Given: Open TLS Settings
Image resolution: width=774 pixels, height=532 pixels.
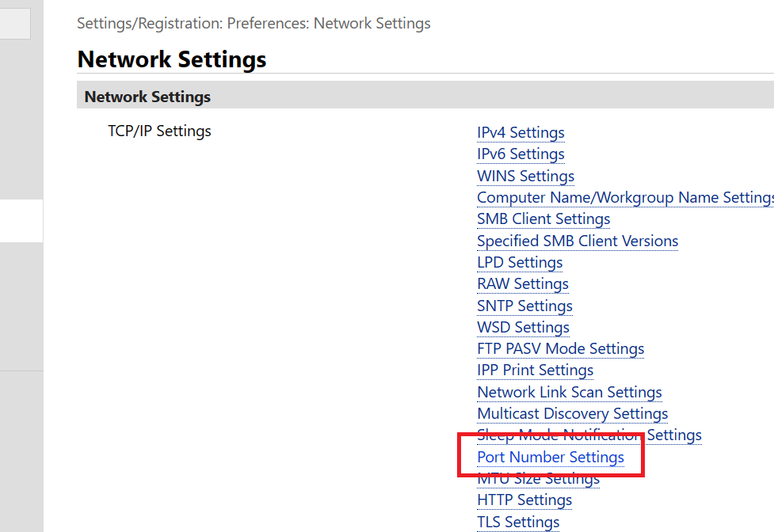Looking at the screenshot, I should pos(518,521).
